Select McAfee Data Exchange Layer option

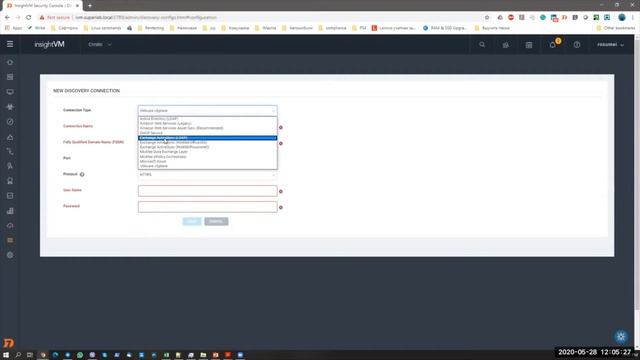(207, 152)
